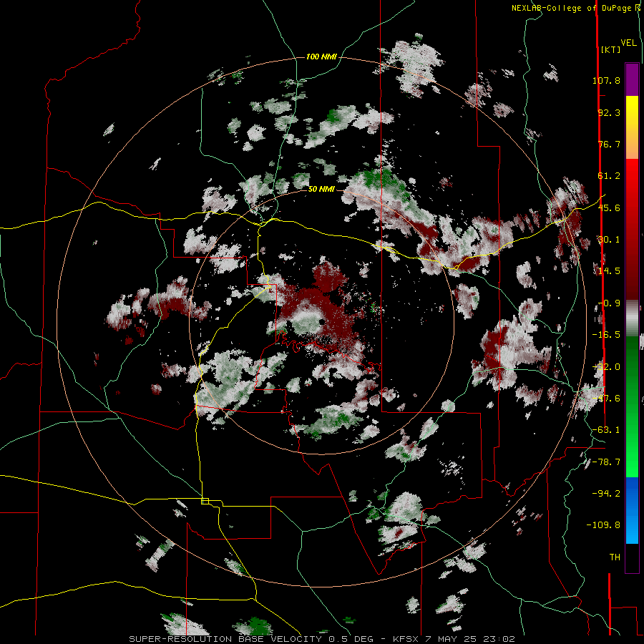Select the 76.7 value on the velocity scale

[609, 144]
